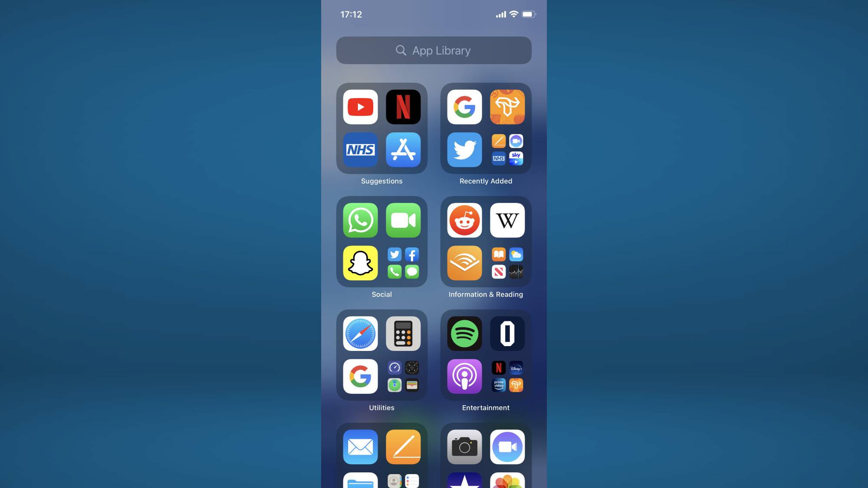Open Twitter from Recently Added

[464, 149]
